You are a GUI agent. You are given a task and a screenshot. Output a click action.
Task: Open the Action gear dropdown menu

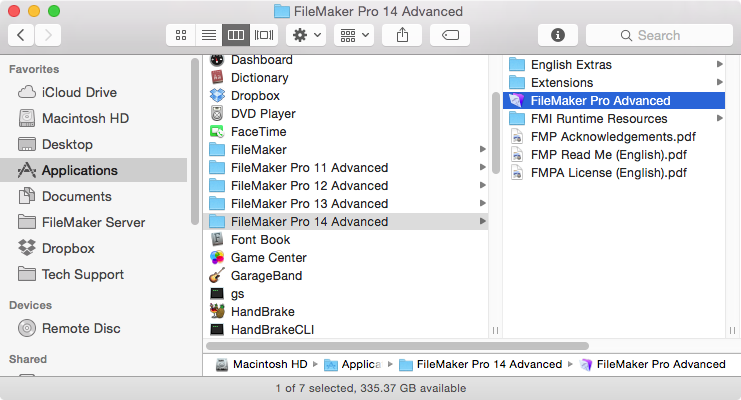[x=305, y=35]
